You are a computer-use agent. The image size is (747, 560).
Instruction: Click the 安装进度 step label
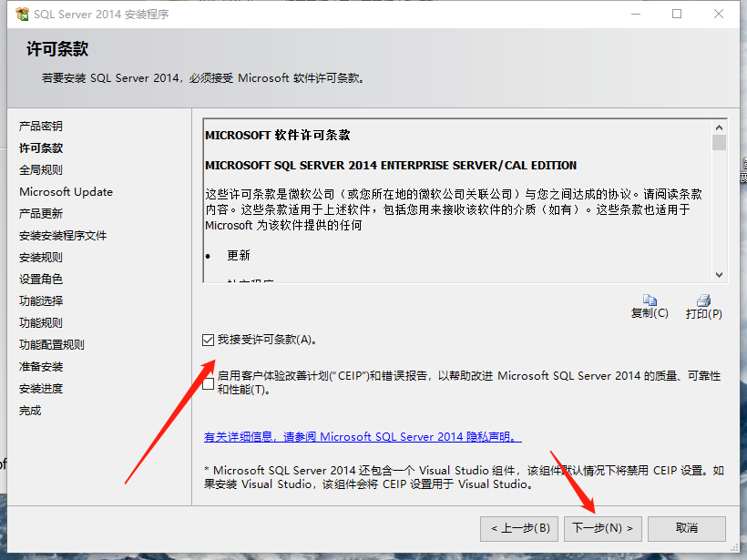(x=41, y=389)
